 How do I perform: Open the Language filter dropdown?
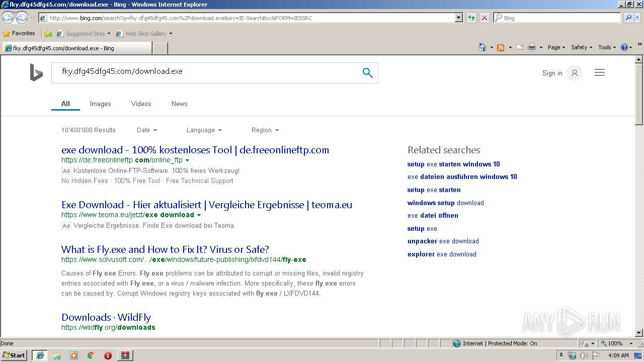tap(204, 130)
